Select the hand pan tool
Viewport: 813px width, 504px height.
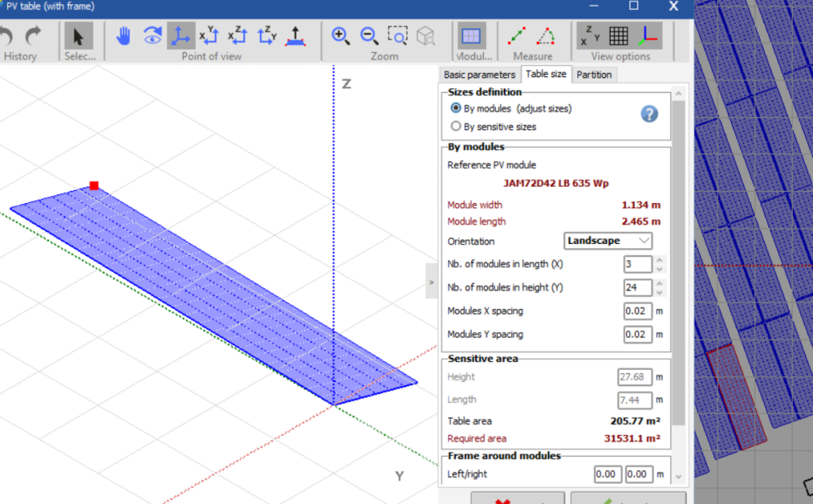coord(124,36)
